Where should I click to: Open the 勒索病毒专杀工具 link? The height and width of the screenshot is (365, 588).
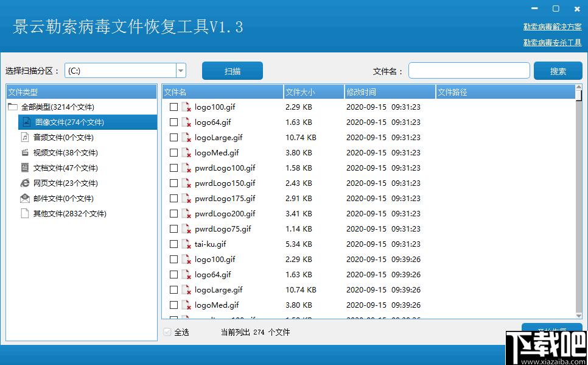point(552,43)
